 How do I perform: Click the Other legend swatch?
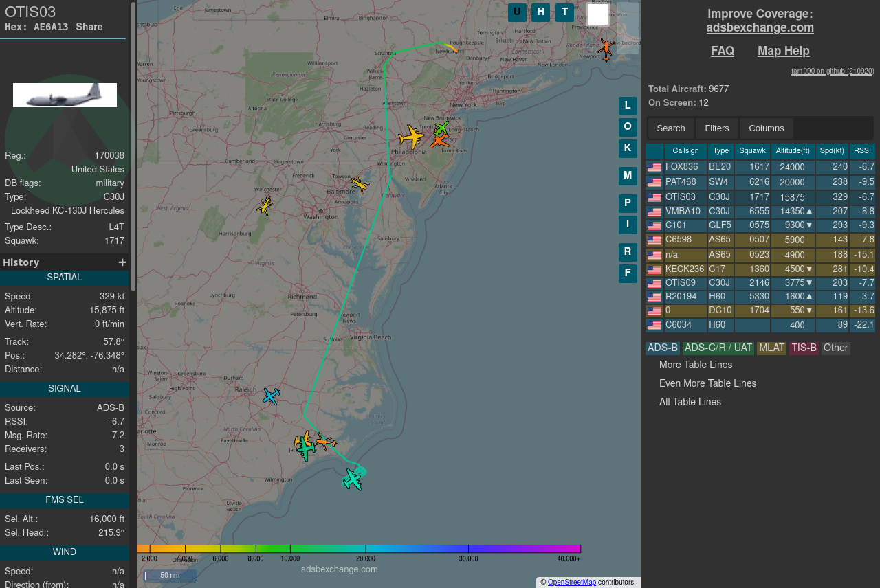click(x=836, y=348)
